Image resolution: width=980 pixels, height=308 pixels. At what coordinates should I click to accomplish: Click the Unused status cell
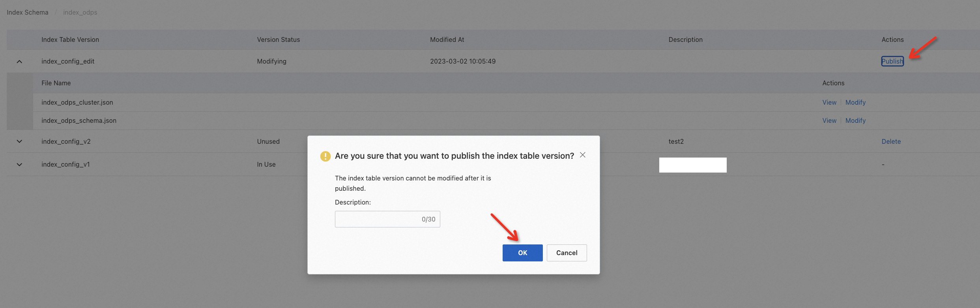click(268, 141)
